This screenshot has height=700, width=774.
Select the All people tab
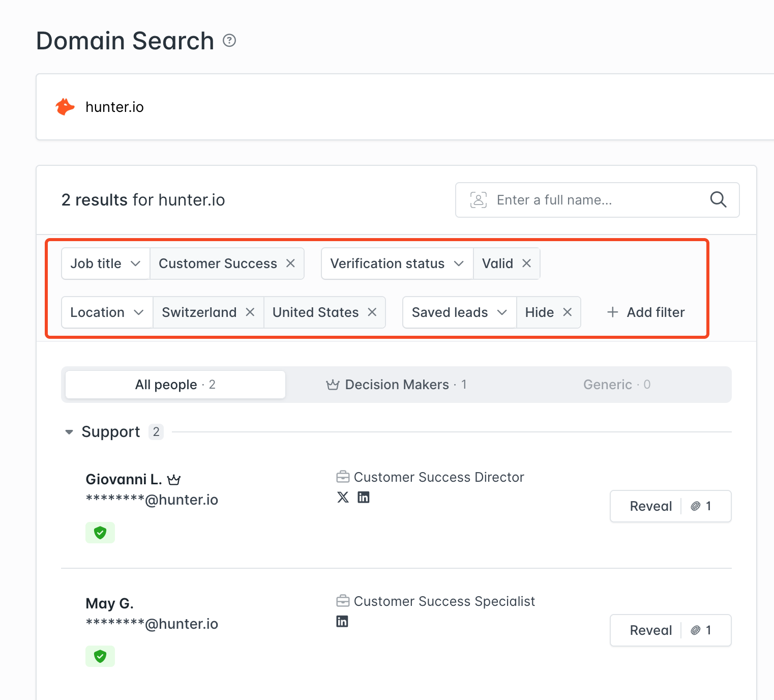tap(175, 385)
